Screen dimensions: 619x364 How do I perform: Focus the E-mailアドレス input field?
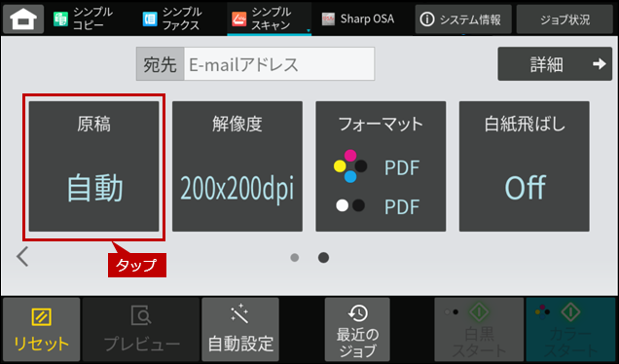[x=279, y=64]
